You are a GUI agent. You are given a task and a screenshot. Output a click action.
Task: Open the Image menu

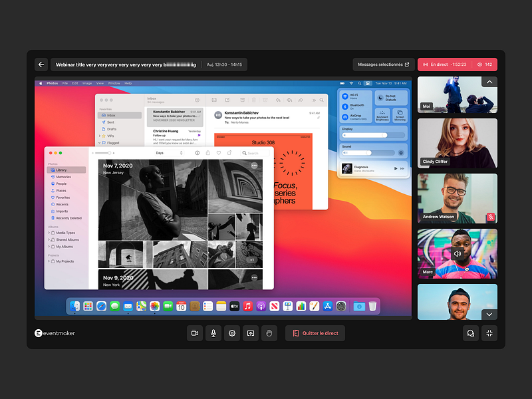pyautogui.click(x=87, y=83)
